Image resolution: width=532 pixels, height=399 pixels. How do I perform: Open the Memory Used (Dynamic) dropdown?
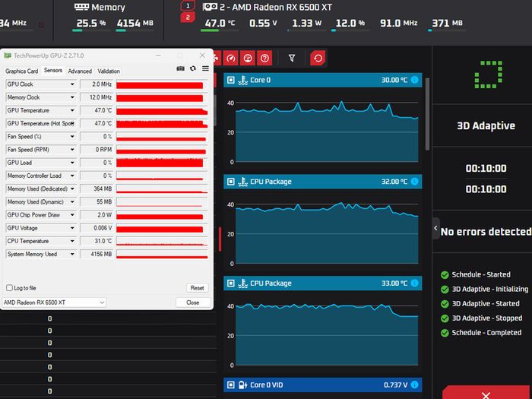[72, 202]
